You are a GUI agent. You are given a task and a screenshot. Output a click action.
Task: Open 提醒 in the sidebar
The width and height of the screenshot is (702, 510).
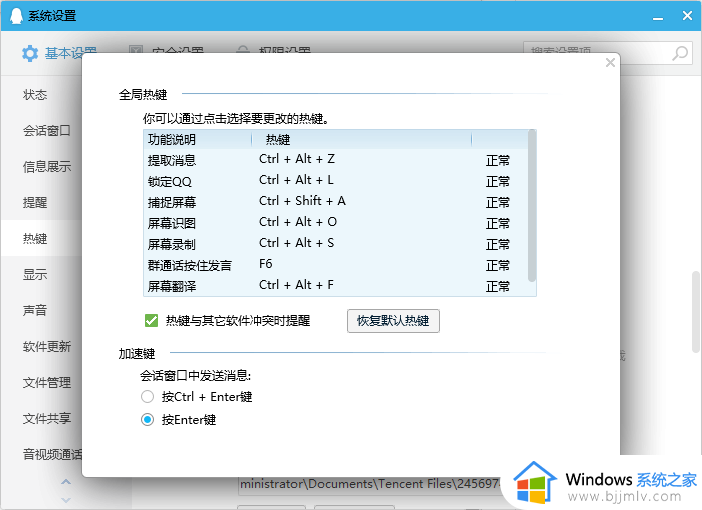click(35, 202)
